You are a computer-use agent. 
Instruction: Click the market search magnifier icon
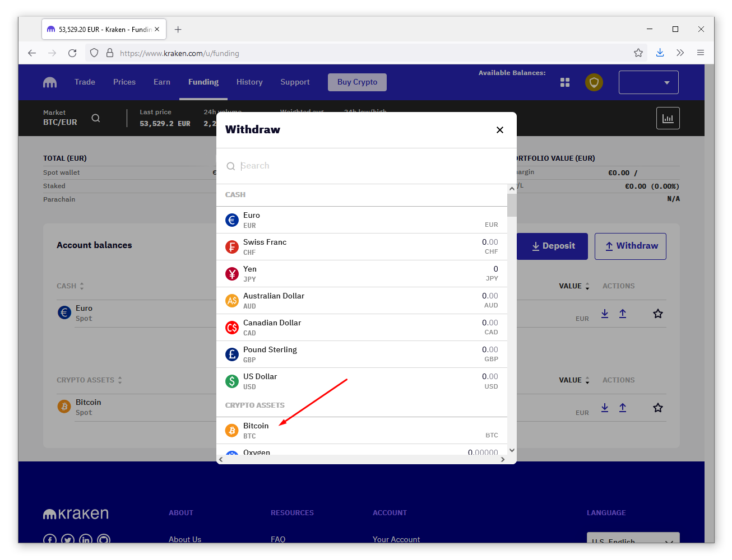pyautogui.click(x=96, y=118)
